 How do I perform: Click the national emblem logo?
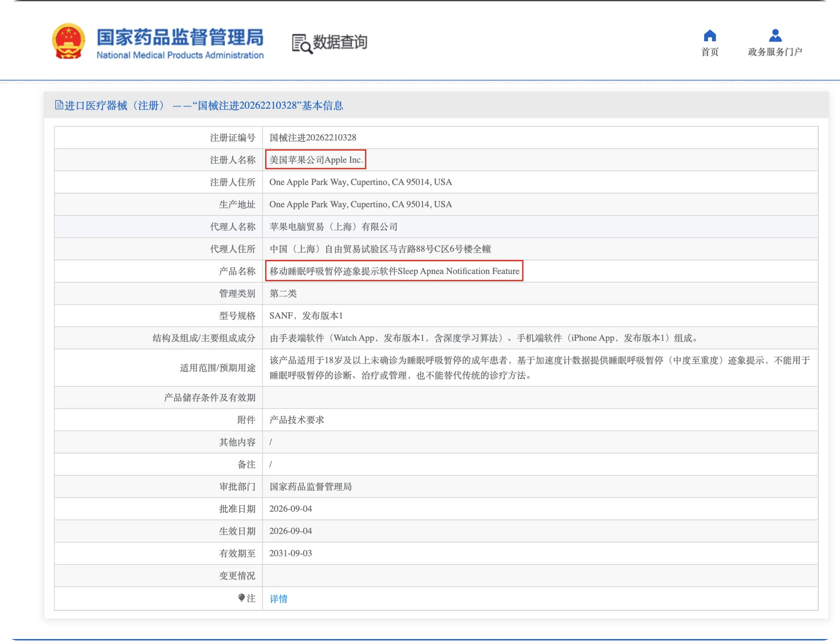click(x=68, y=41)
